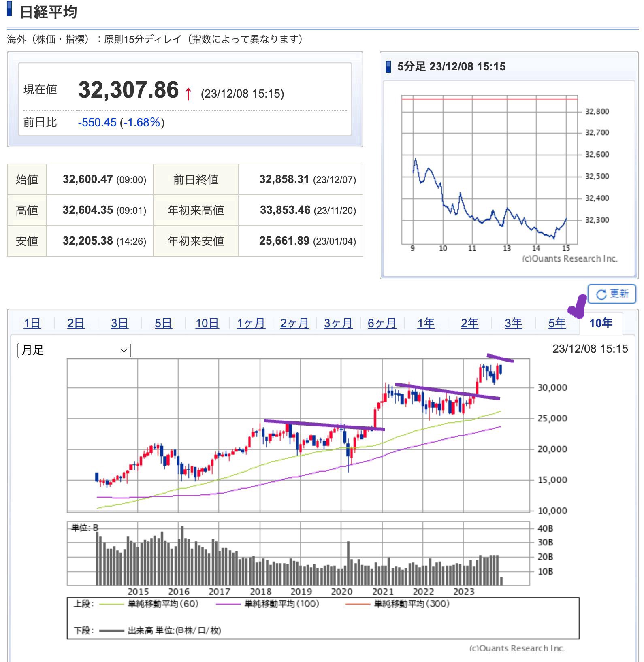The height and width of the screenshot is (662, 644).
Task: Click the 前日終値 label cell
Action: pyautogui.click(x=196, y=179)
